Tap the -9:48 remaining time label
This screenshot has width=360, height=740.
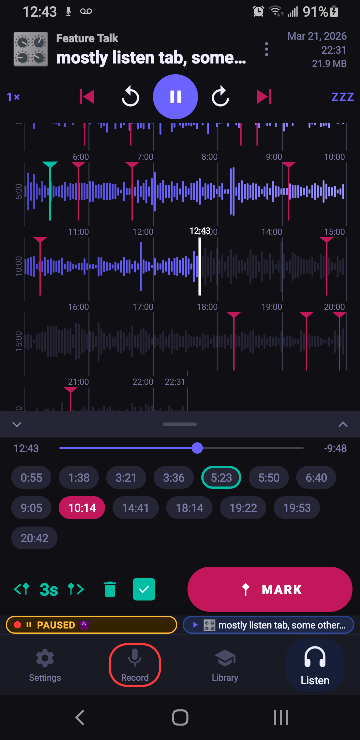(x=335, y=448)
